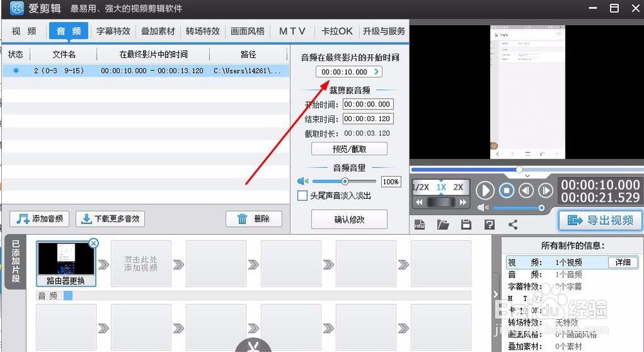Click the 添加音频 button
644x352 pixels.
(39, 219)
